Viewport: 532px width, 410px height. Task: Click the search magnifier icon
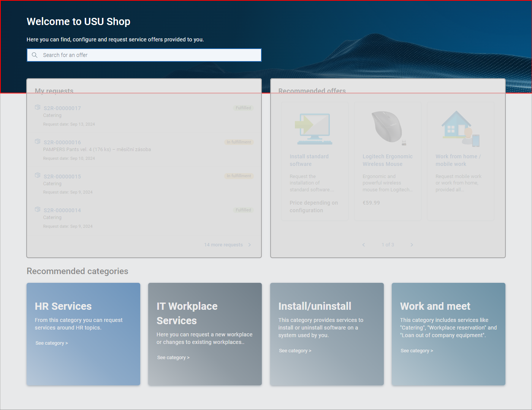[35, 55]
